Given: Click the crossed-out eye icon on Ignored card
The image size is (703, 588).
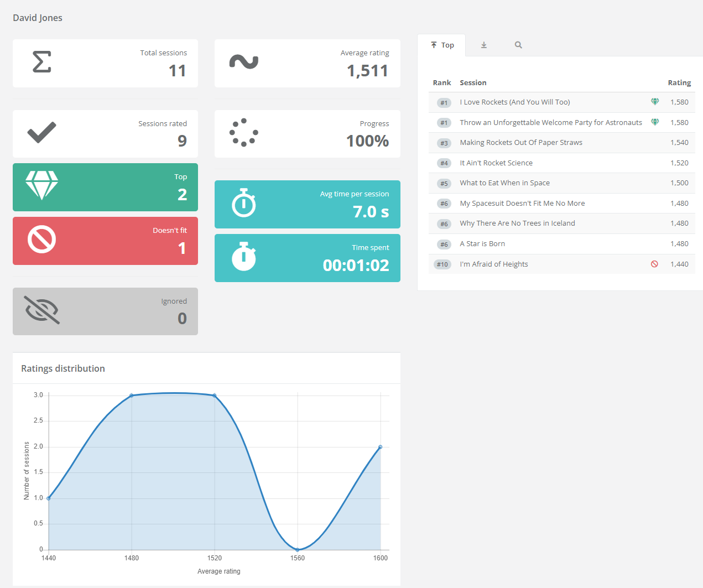Looking at the screenshot, I should point(41,310).
